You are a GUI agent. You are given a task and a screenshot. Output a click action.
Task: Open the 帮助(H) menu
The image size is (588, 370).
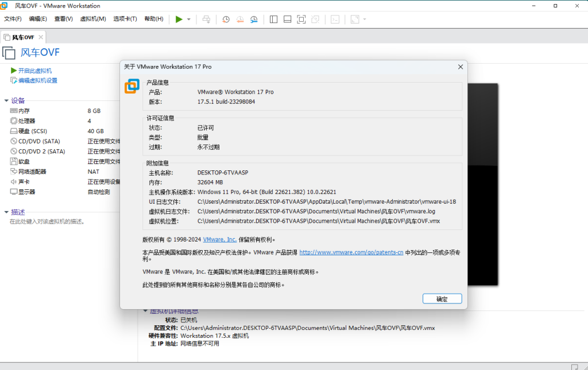pos(154,19)
